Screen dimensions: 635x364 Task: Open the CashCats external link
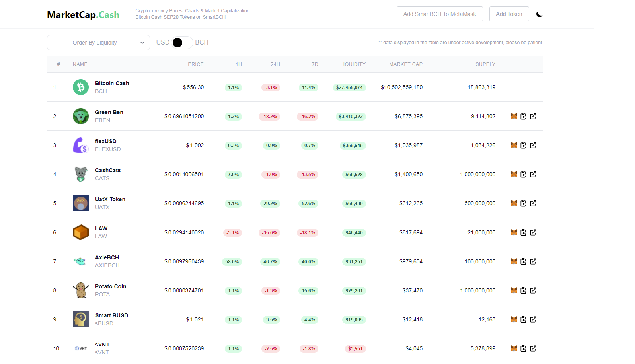click(x=533, y=174)
